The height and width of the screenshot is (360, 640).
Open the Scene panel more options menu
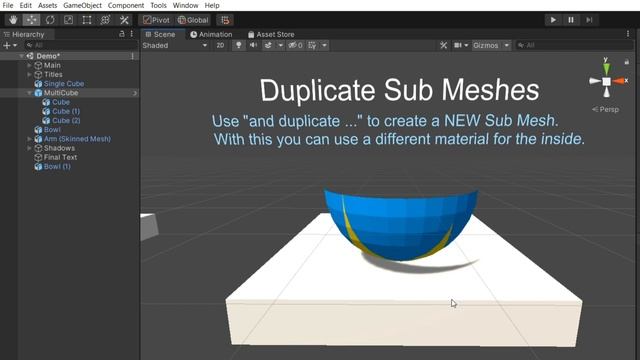coord(628,34)
